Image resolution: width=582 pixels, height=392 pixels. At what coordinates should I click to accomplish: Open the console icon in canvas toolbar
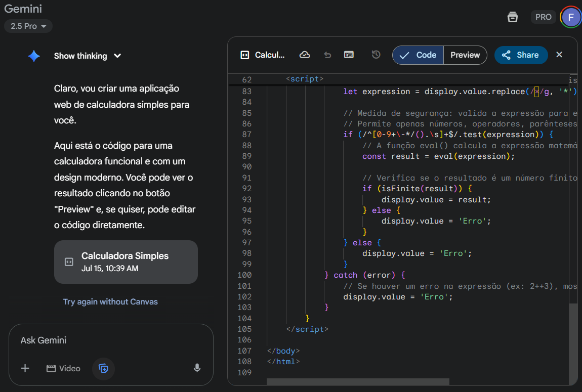(349, 55)
